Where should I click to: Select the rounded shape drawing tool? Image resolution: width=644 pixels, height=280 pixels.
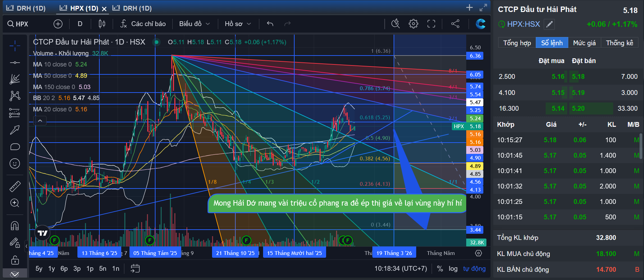click(x=15, y=147)
